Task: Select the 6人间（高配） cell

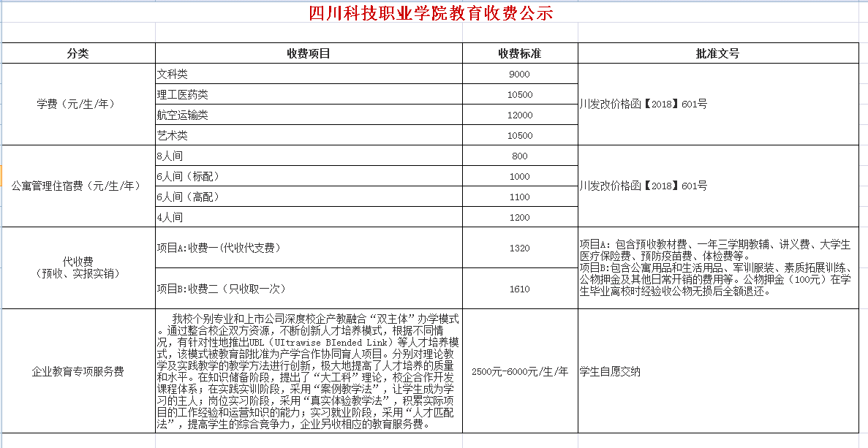Action: pos(309,197)
